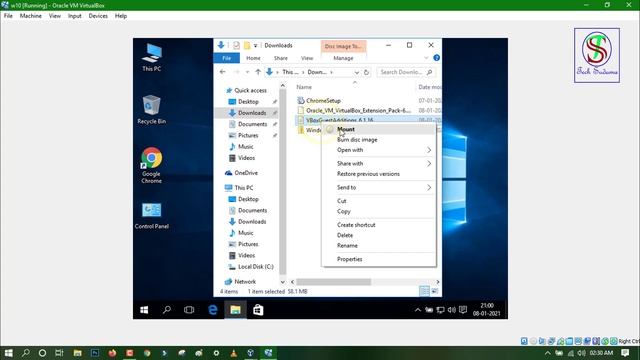Image resolution: width=640 pixels, height=360 pixels.
Task: Open quick access toolbar customize dropdown
Action: (256, 45)
